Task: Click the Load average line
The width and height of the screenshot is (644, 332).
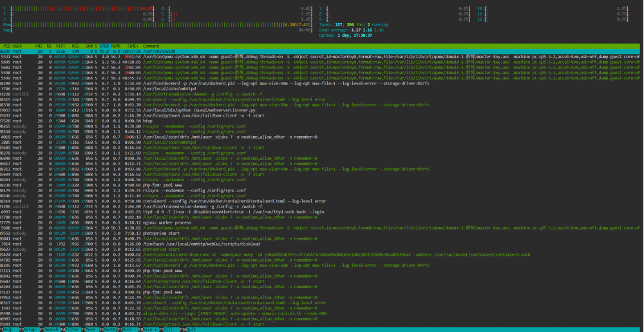Action: (x=351, y=30)
